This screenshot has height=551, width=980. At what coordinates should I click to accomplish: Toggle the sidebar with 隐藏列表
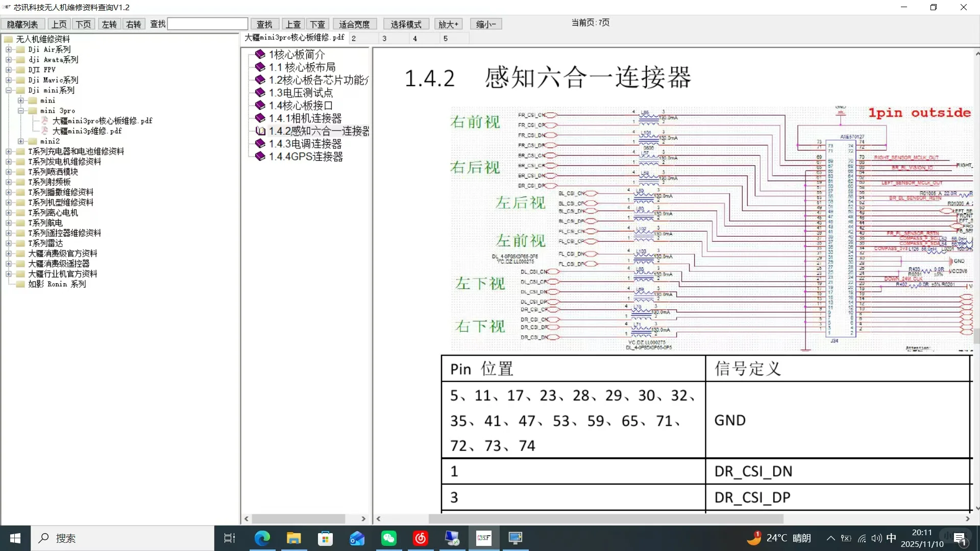pos(22,23)
